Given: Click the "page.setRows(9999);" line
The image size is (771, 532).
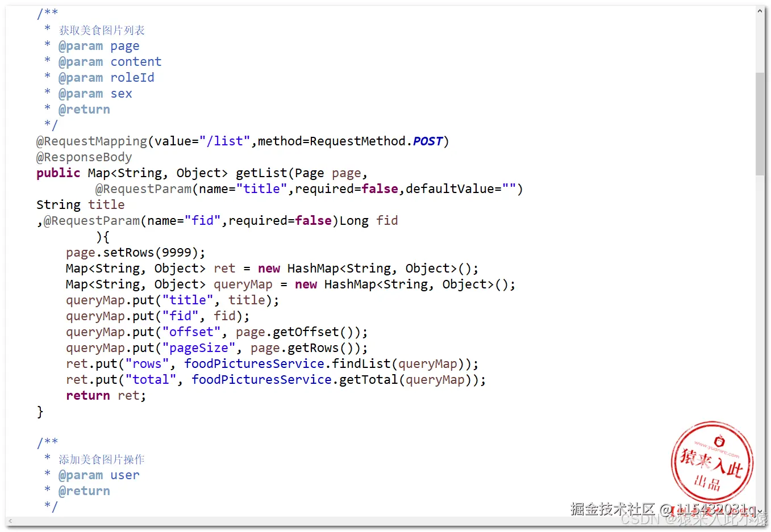Looking at the screenshot, I should click(x=136, y=253).
